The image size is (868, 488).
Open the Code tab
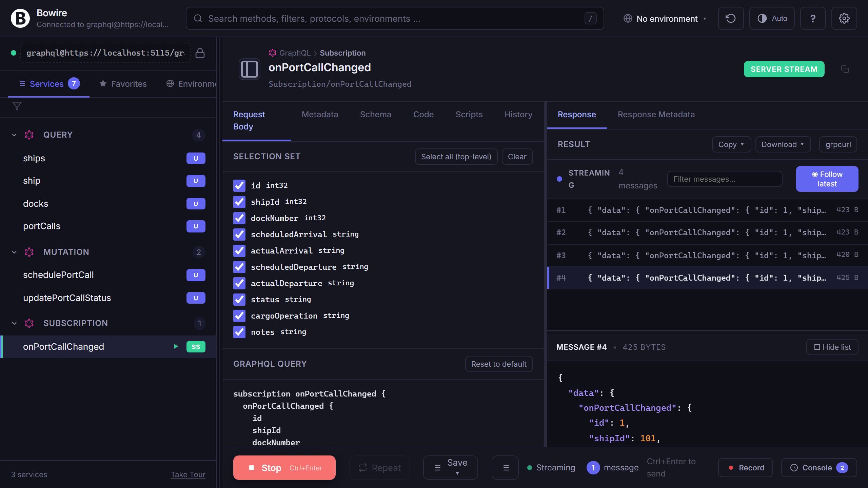click(x=423, y=115)
